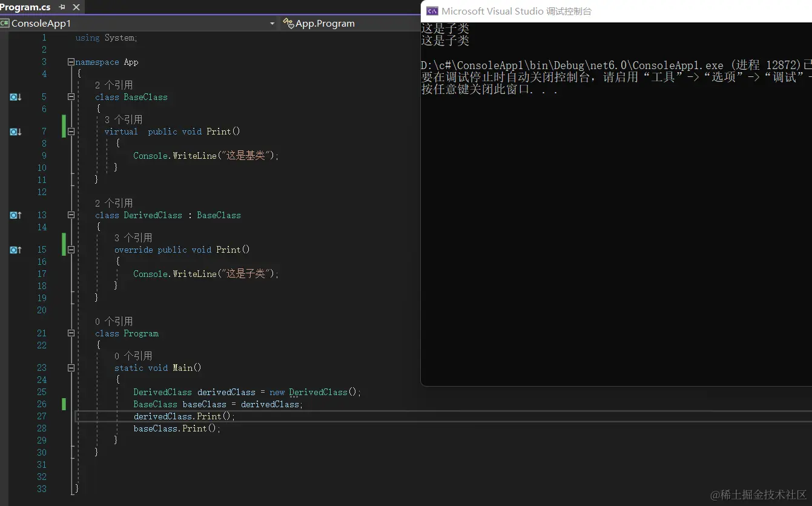Collapse the DerivedClass class block
Image resolution: width=812 pixels, height=506 pixels.
[x=71, y=215]
